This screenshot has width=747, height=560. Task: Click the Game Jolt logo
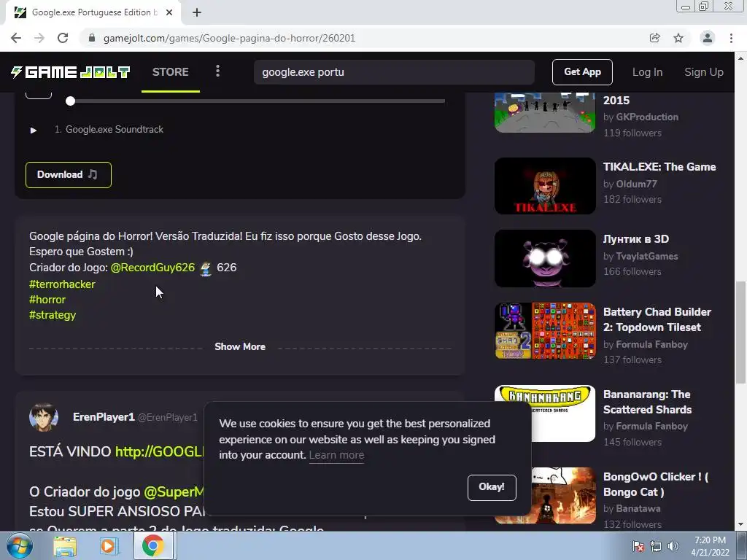point(71,72)
